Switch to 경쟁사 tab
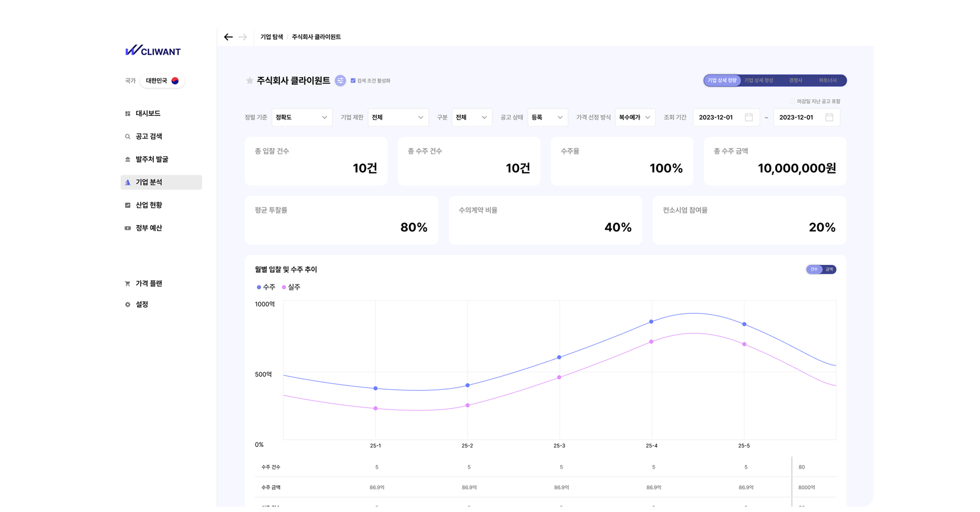980x512 pixels. (x=795, y=80)
